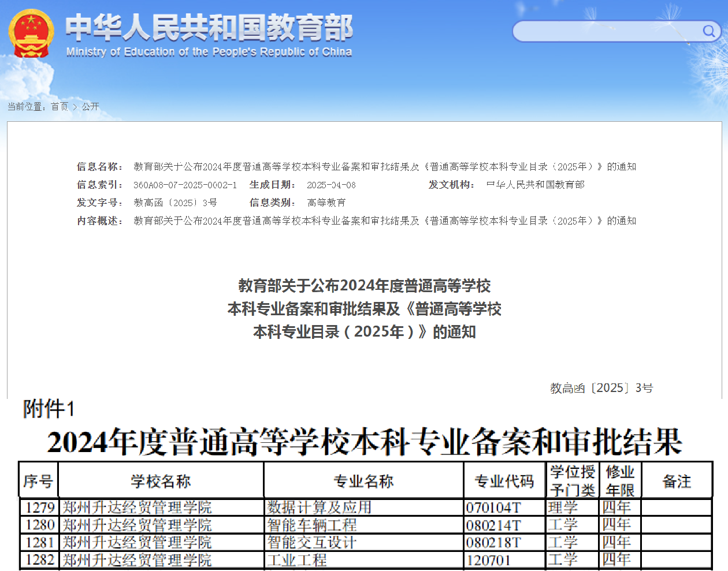Select the index number 360A08-07-2025-0002-1

[185, 185]
